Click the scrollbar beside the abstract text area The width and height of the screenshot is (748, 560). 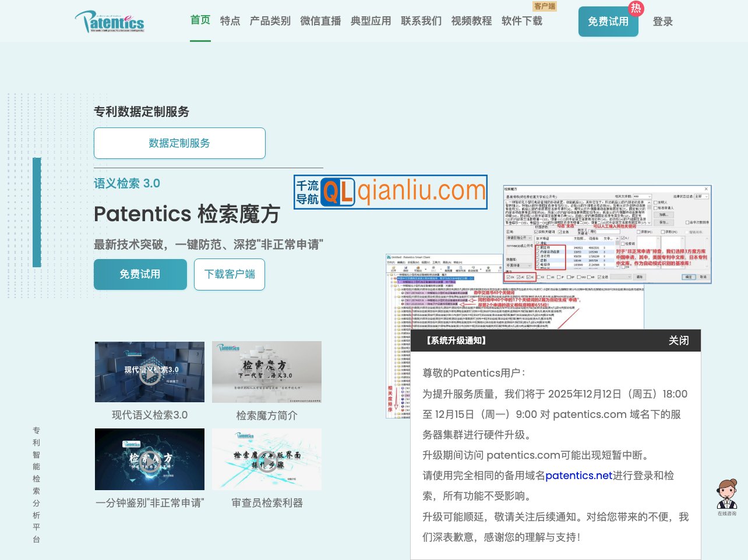click(x=649, y=212)
